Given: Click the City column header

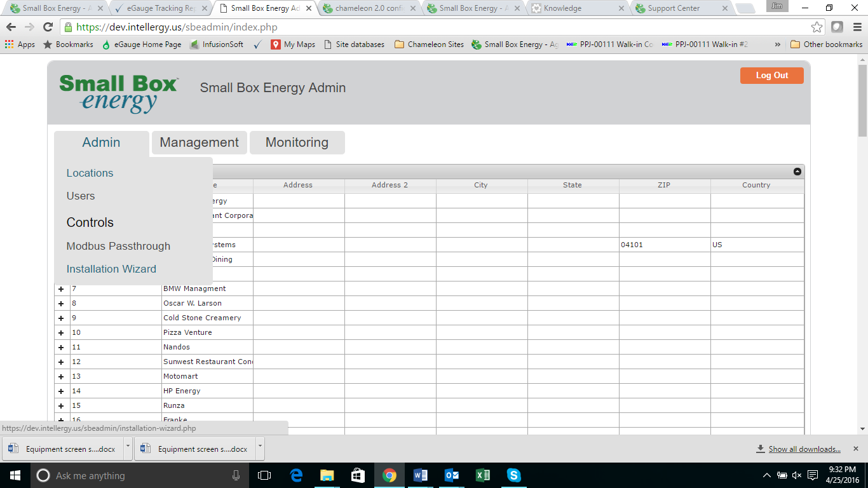Looking at the screenshot, I should pos(481,185).
